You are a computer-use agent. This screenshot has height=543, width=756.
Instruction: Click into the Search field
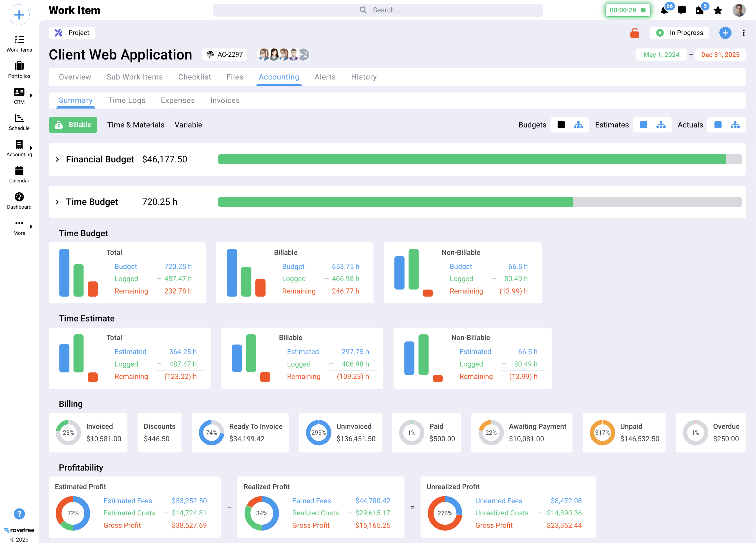point(378,10)
